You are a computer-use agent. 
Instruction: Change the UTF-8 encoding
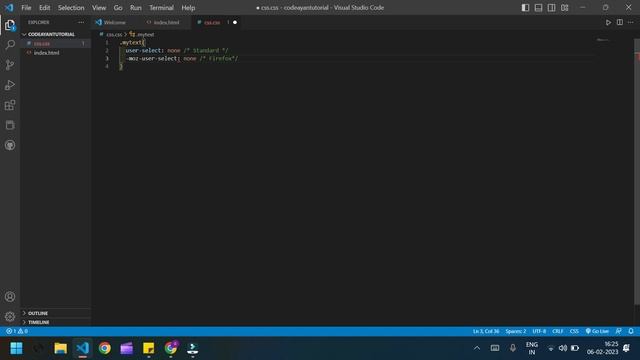539,331
